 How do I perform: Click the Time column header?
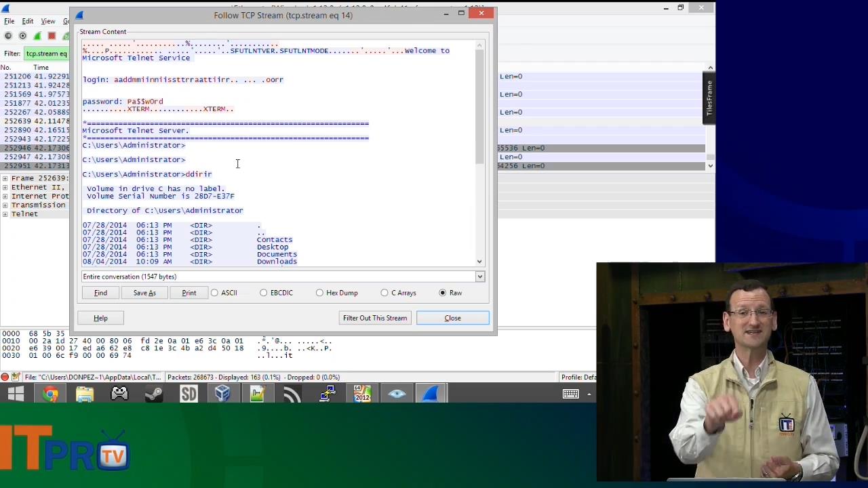[41, 67]
